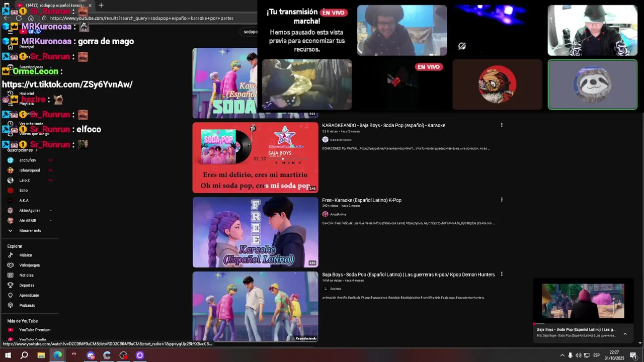Open a new browser tab
This screenshot has width=644, height=362.
(x=101, y=5)
